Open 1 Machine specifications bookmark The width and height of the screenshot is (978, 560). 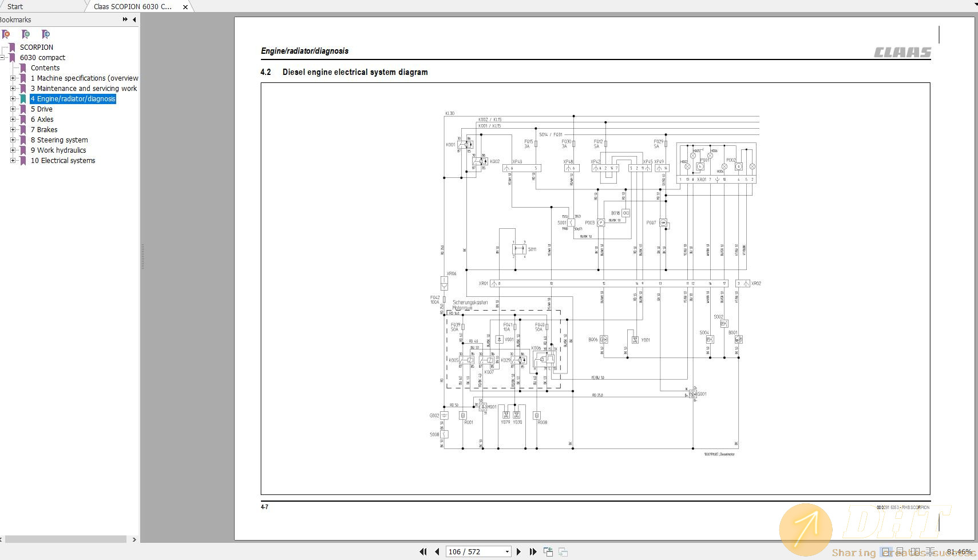[84, 78]
